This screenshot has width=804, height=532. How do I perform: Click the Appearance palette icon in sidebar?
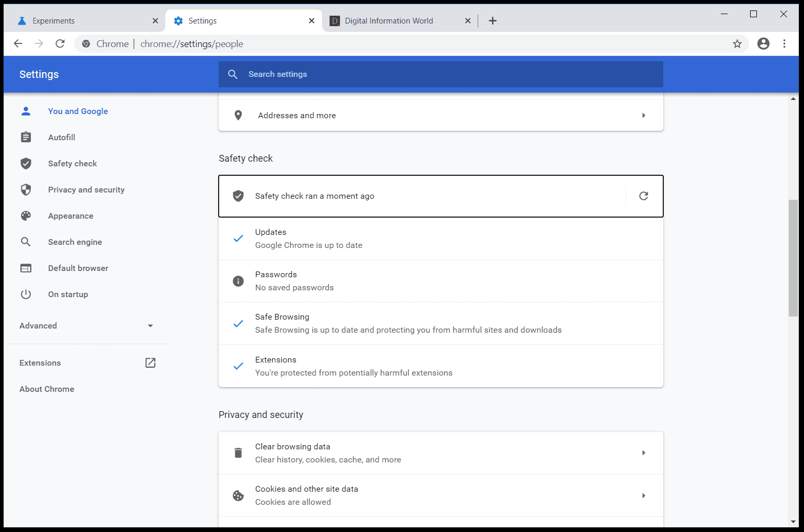[26, 216]
